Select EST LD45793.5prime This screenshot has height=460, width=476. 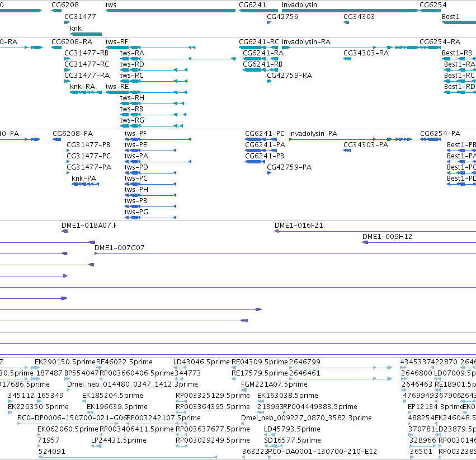[293, 429]
